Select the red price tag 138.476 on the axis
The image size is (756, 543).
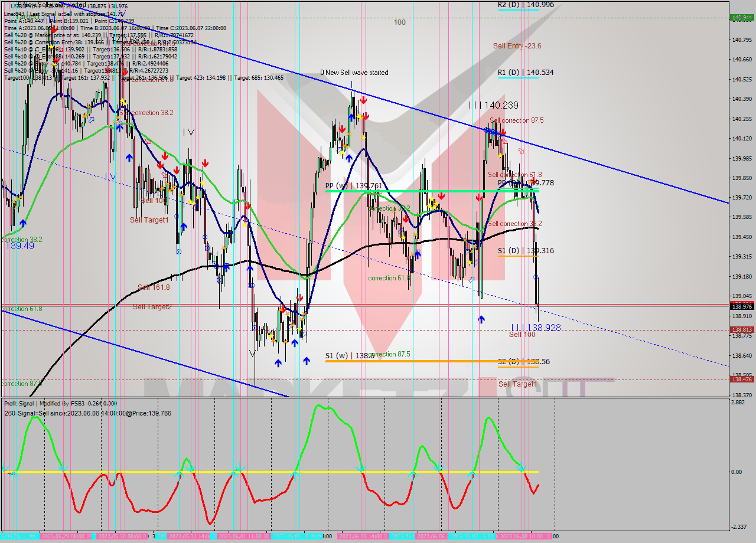(742, 380)
